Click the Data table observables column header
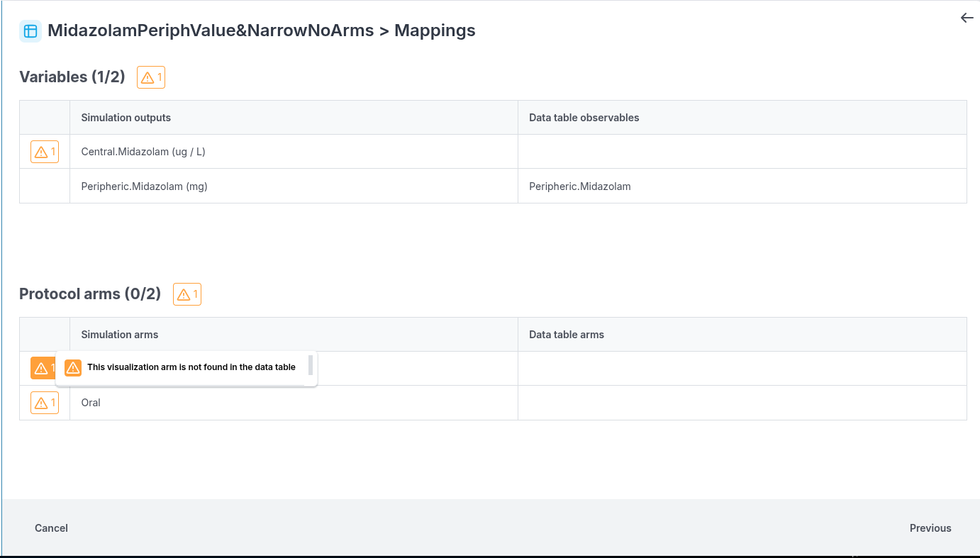The width and height of the screenshot is (980, 558). 584,118
